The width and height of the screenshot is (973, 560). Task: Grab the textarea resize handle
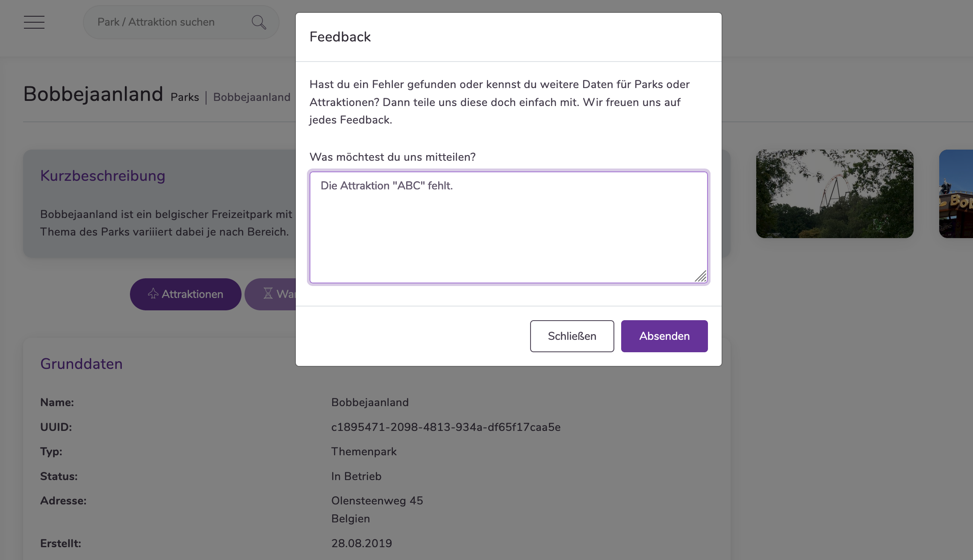pos(700,276)
